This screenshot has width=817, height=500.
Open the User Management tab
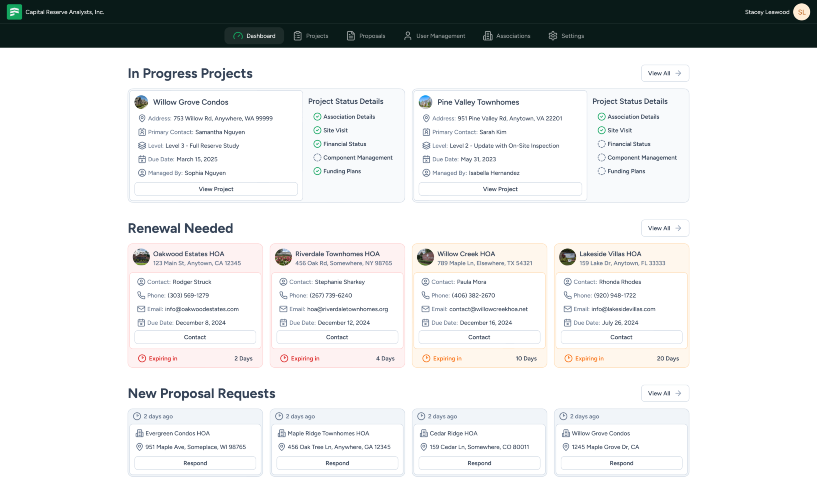[435, 36]
